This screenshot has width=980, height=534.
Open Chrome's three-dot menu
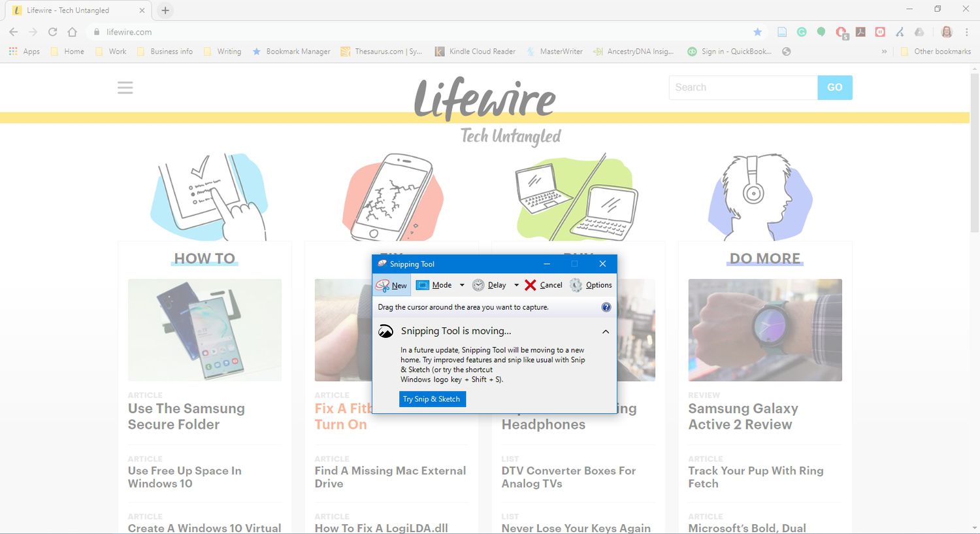pyautogui.click(x=967, y=31)
